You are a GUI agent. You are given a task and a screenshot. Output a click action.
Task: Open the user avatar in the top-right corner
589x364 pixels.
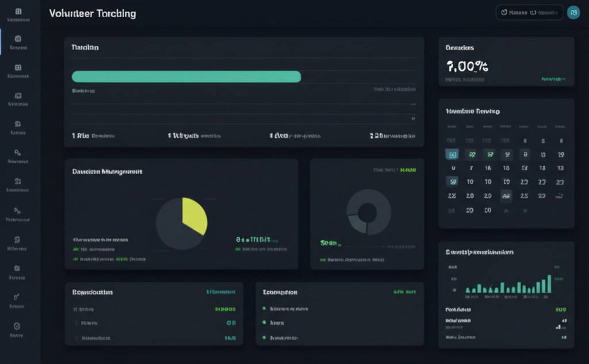tap(573, 13)
